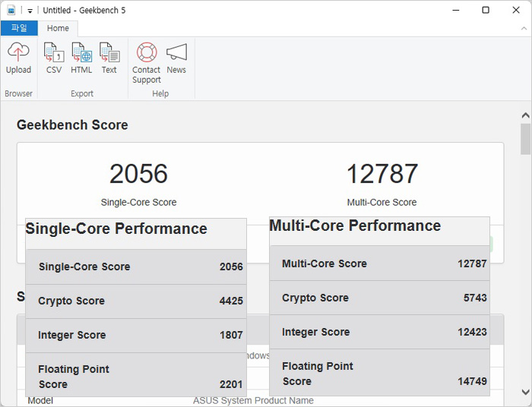Image resolution: width=532 pixels, height=407 pixels.
Task: Select the single-core Crypto Score 4425 row
Action: tap(136, 301)
